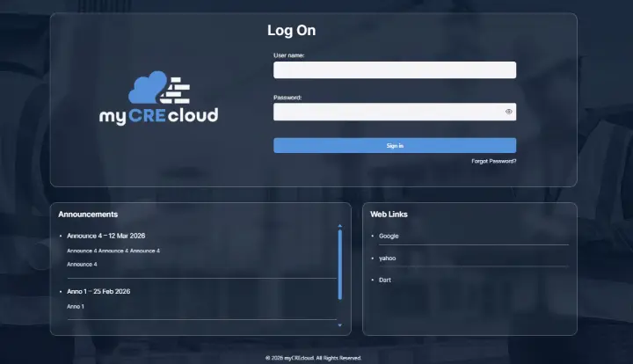Viewport: 633px width, 364px height.
Task: Select the 'Announce 4 – 12 Mar 2026' heading
Action: pos(105,236)
